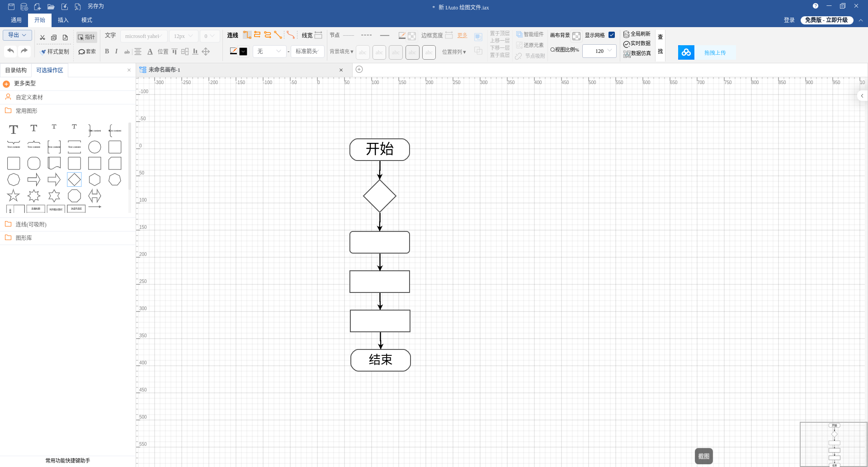The height and width of the screenshot is (467, 868).
Task: Choose the circle shape from common shapes
Action: [94, 147]
